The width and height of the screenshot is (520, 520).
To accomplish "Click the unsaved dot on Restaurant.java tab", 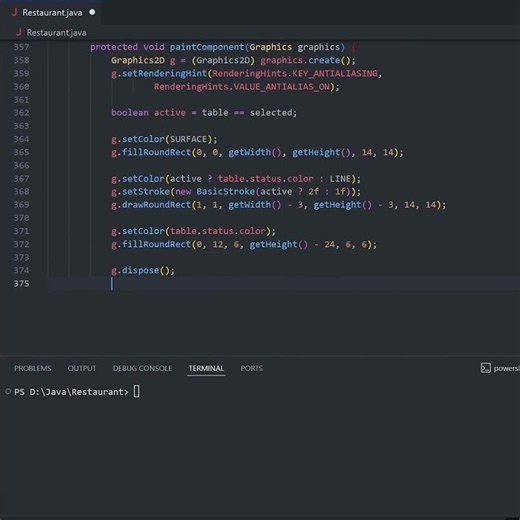I will tap(92, 12).
